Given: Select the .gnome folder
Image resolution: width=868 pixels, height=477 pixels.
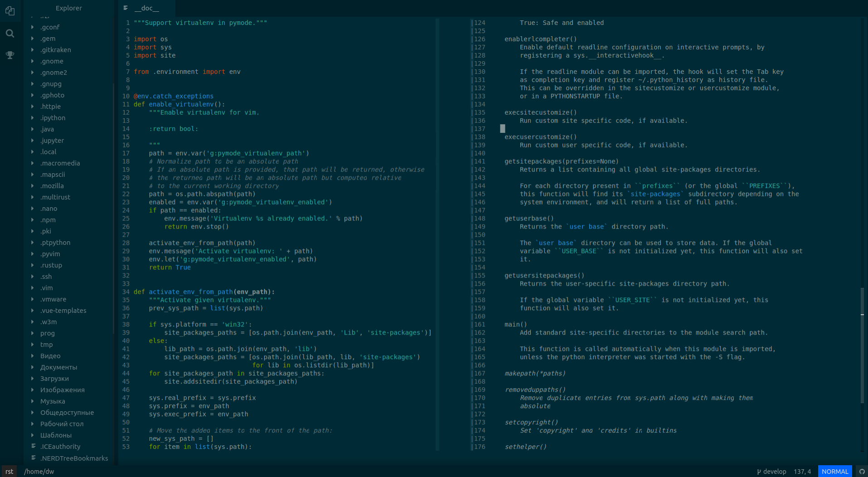Looking at the screenshot, I should pyautogui.click(x=52, y=61).
